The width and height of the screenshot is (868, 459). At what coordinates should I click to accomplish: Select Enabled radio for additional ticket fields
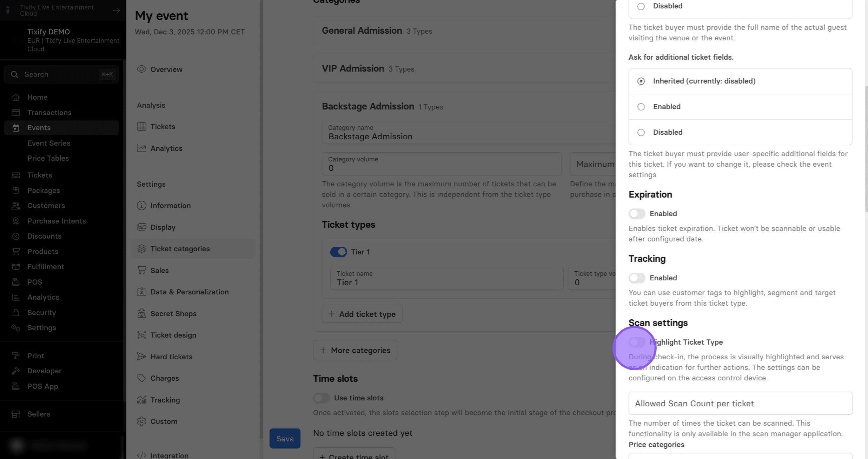[641, 107]
